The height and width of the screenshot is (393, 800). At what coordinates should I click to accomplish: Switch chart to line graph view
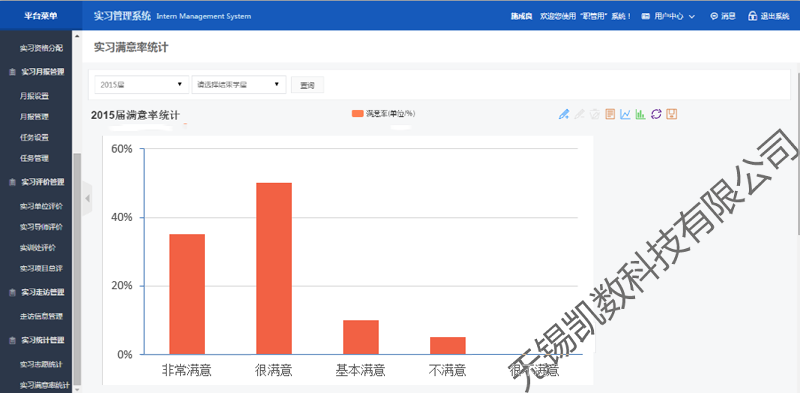(x=625, y=114)
